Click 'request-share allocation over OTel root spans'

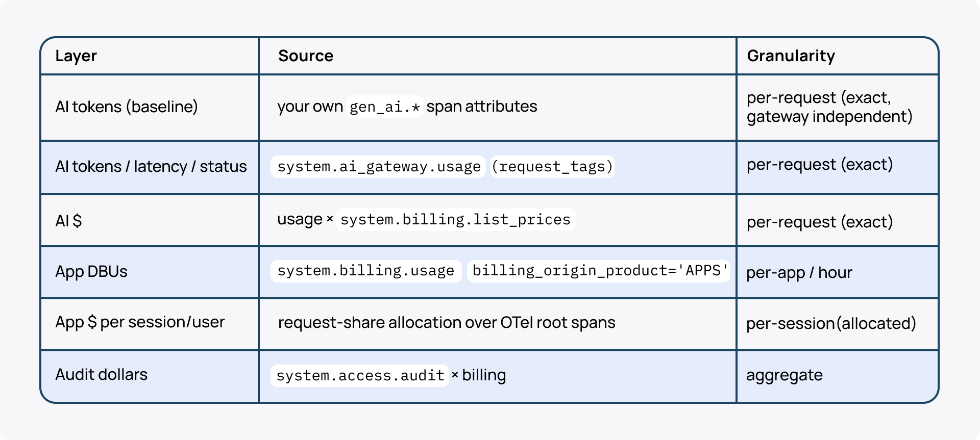447,323
